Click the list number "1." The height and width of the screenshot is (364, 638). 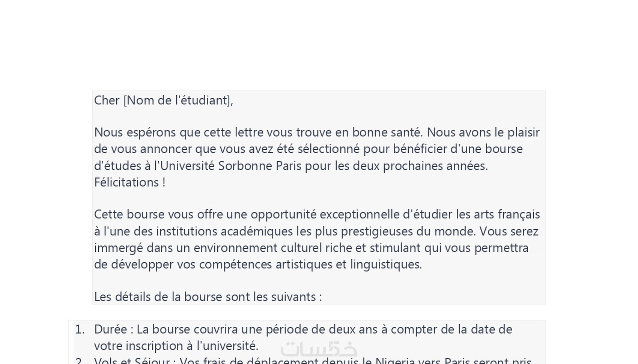pos(80,329)
